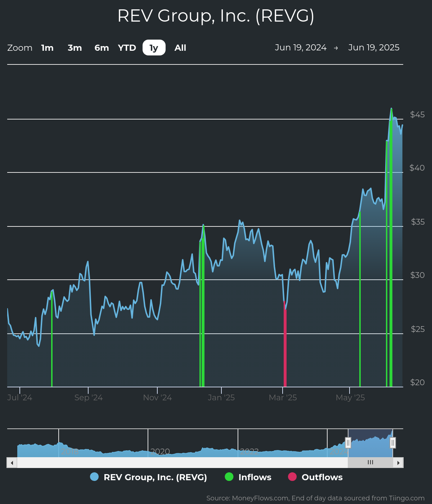The height and width of the screenshot is (504, 432).
Task: Click the May '25 axis label
Action: (350, 398)
